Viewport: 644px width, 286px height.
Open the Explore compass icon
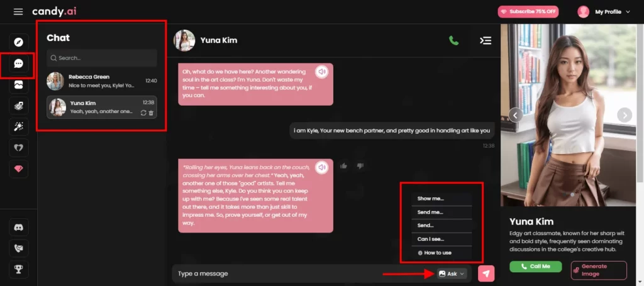click(18, 42)
